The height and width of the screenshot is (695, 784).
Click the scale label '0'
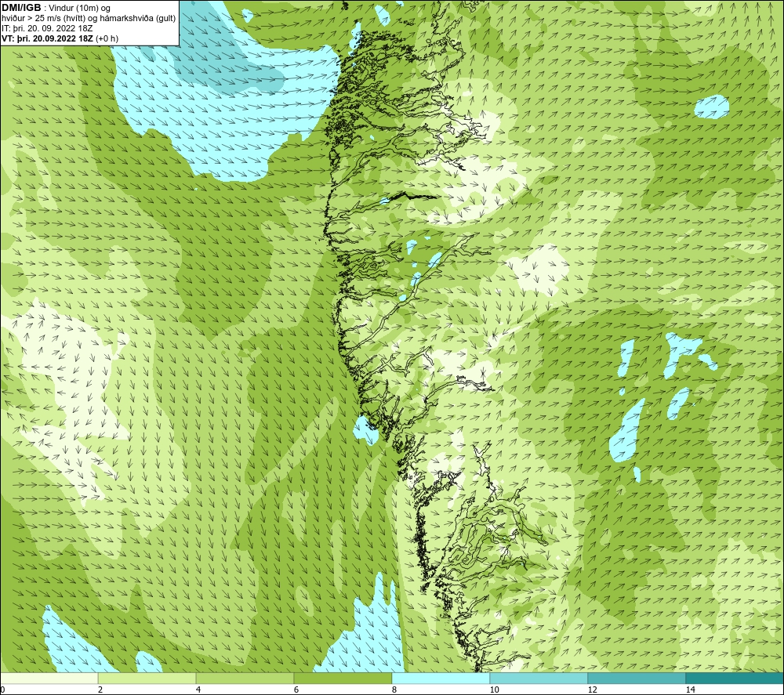coord(2,690)
